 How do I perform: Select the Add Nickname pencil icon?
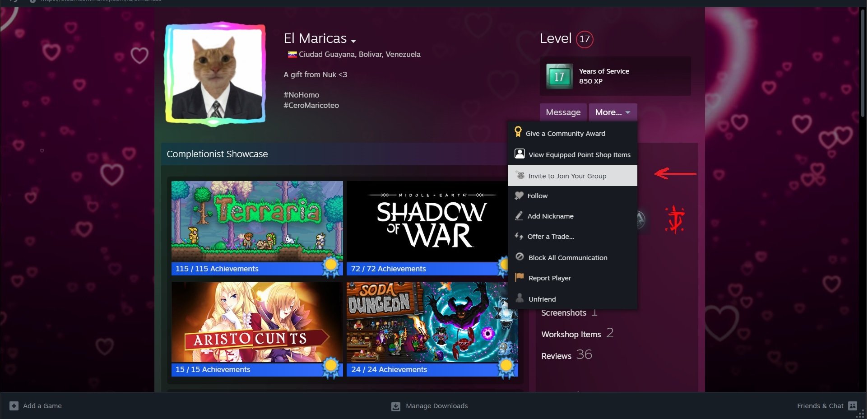pyautogui.click(x=519, y=216)
